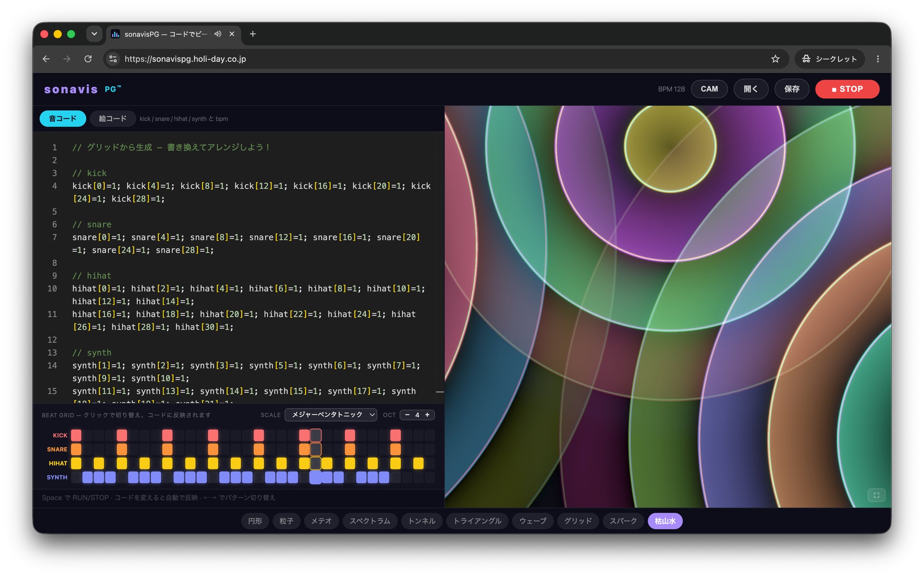
Task: Click the sonavis PG logo
Action: pyautogui.click(x=82, y=89)
